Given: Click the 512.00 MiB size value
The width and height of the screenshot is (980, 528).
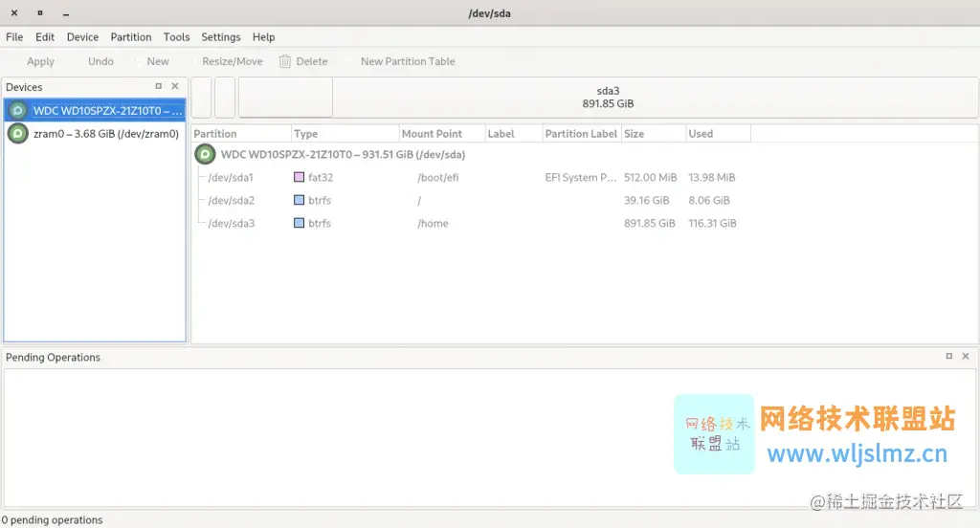Looking at the screenshot, I should tap(650, 178).
